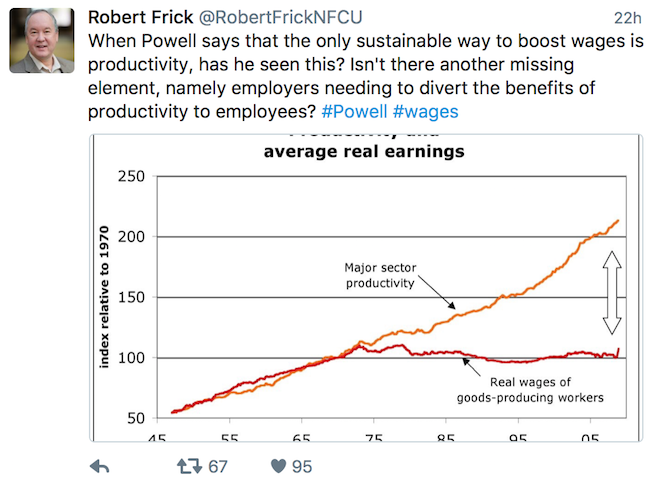Click the Robert Frick display name
The image size is (650, 487).
(141, 17)
